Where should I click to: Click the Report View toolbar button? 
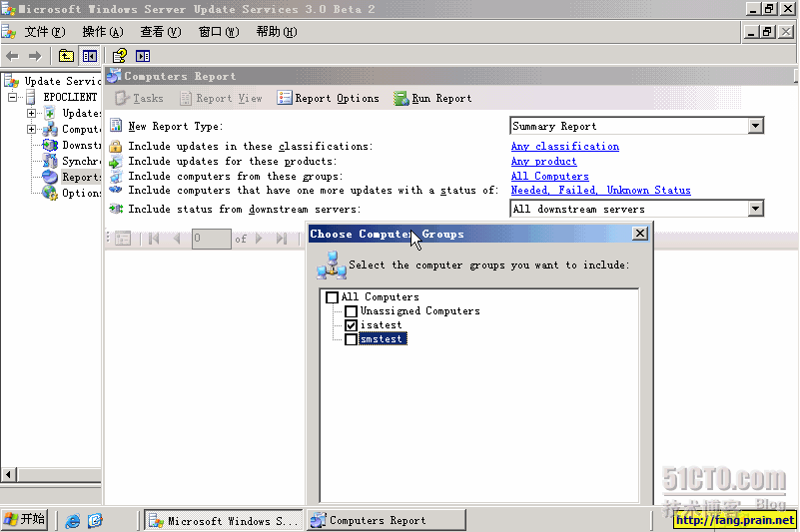click(x=222, y=98)
